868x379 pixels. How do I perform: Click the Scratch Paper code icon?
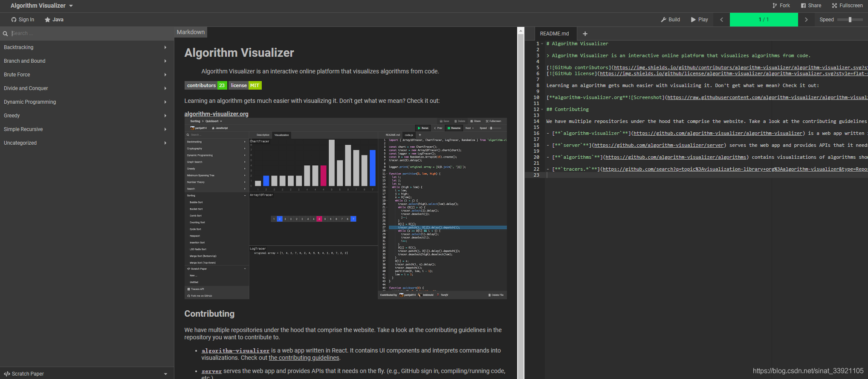7,374
